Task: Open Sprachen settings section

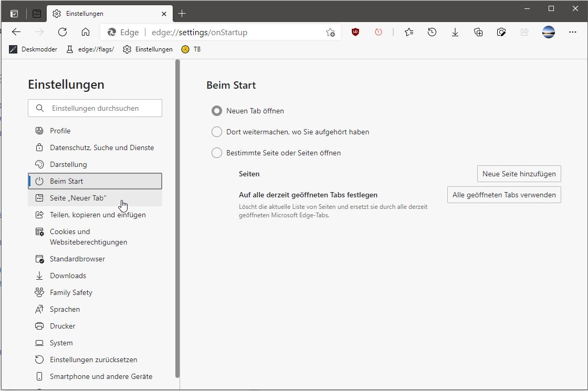Action: (x=95, y=309)
